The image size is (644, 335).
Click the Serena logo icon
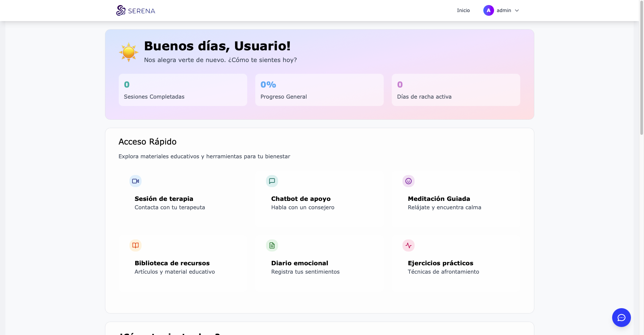click(121, 10)
